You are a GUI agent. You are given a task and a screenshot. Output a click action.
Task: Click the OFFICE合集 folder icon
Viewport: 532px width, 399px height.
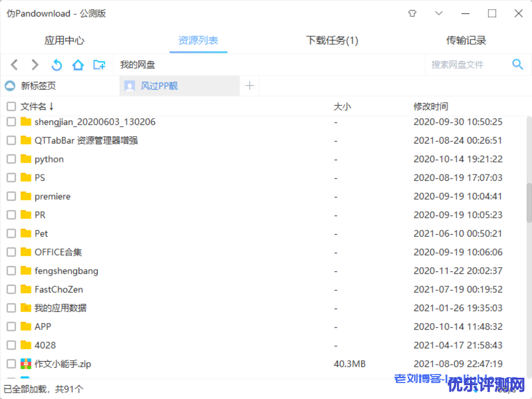tap(26, 252)
